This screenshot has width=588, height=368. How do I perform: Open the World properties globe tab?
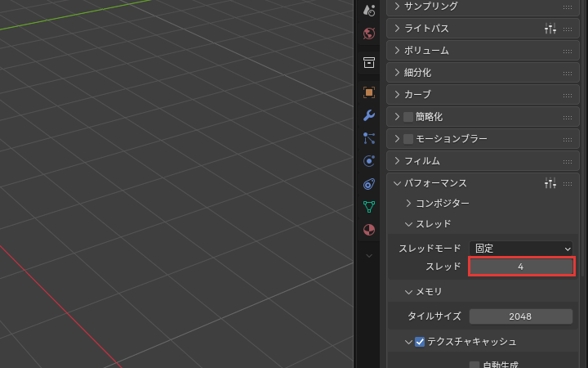369,34
